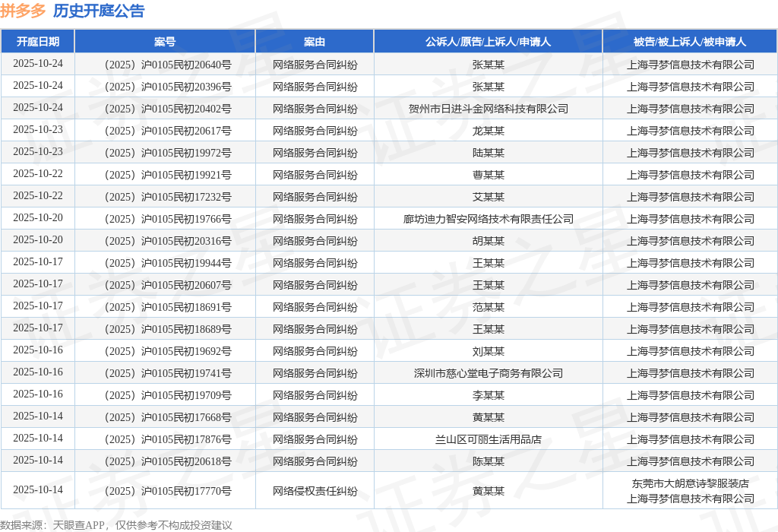
Task: Click plaintiff 曹某某
Action: click(x=489, y=175)
